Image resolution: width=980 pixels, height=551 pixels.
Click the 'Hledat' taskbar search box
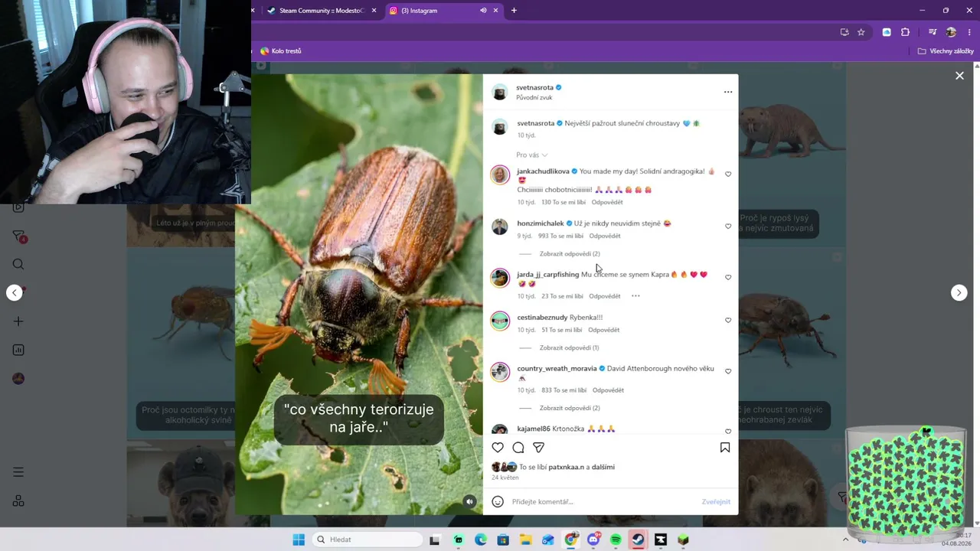367,540
